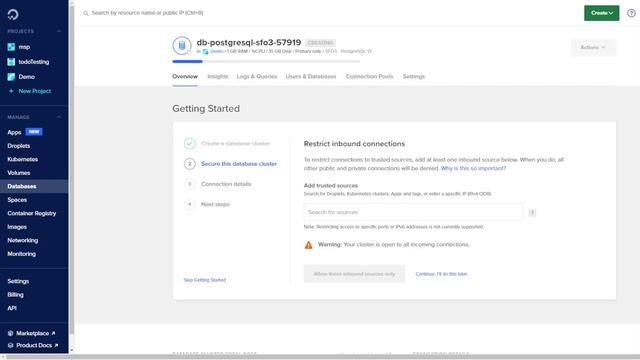Viewport: 640px width, 360px height.
Task: Click Skip Getting Started link
Action: [x=204, y=280]
